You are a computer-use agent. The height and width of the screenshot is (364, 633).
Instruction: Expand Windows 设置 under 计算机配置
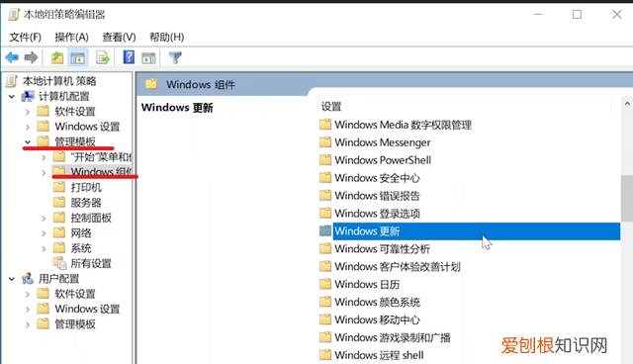(x=28, y=127)
